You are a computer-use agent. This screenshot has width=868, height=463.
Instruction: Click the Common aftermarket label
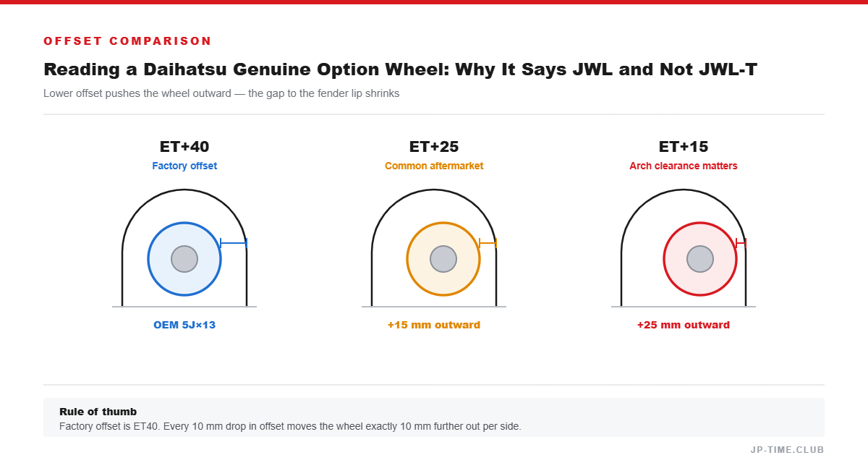tap(434, 166)
